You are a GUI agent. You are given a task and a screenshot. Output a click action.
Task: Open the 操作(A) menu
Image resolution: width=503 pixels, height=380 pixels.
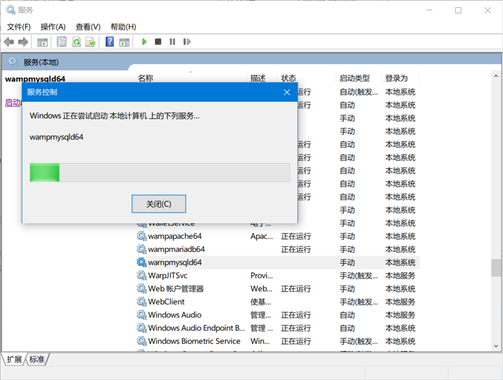[x=53, y=27]
